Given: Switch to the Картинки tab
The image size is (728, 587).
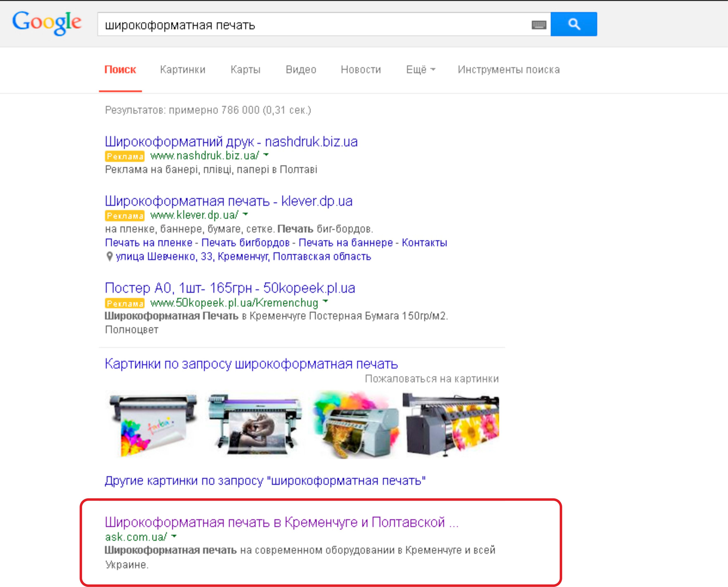Looking at the screenshot, I should coord(183,70).
